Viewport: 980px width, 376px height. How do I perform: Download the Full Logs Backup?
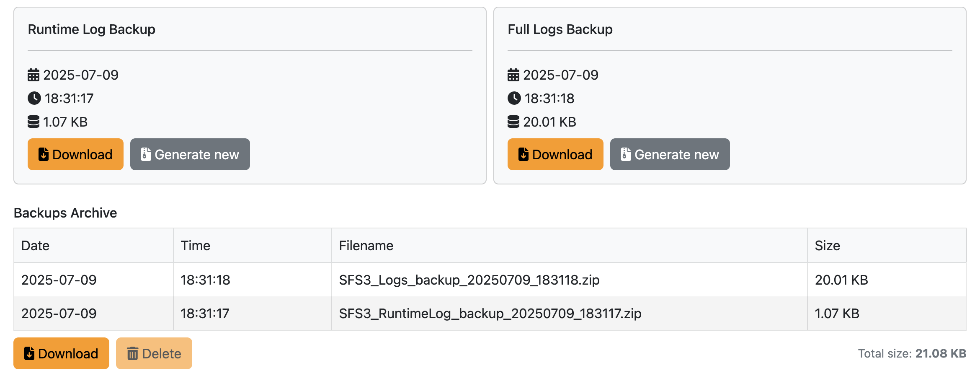[x=555, y=155]
